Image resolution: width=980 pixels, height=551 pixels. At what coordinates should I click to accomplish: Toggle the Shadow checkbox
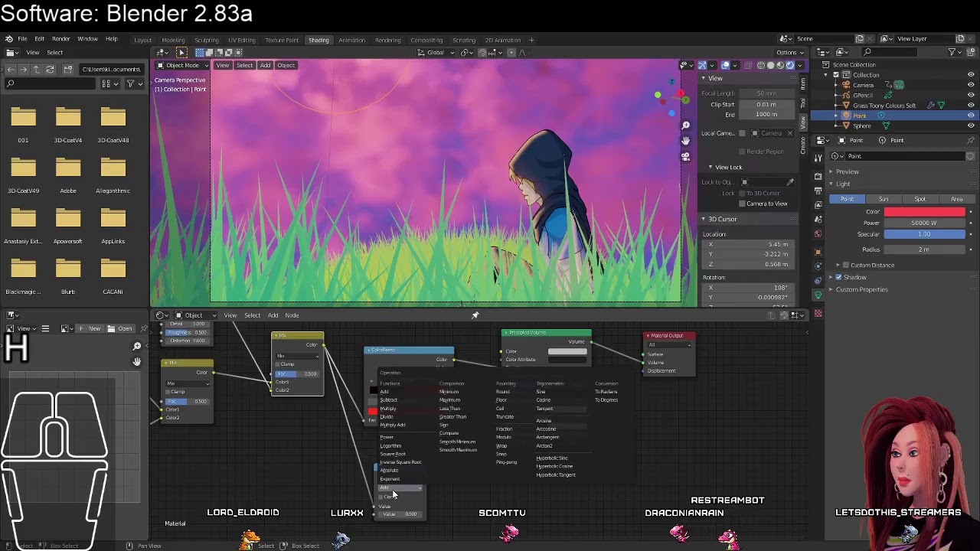coord(838,277)
